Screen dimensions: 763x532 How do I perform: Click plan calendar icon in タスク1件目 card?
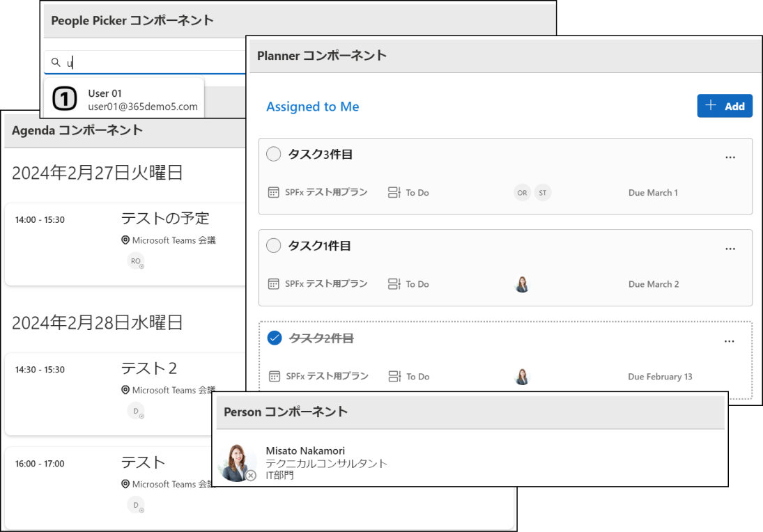(273, 284)
